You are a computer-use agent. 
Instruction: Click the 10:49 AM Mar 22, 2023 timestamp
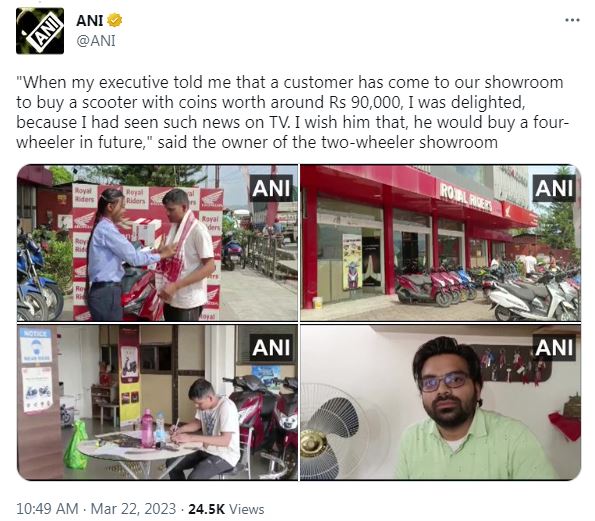[x=96, y=508]
